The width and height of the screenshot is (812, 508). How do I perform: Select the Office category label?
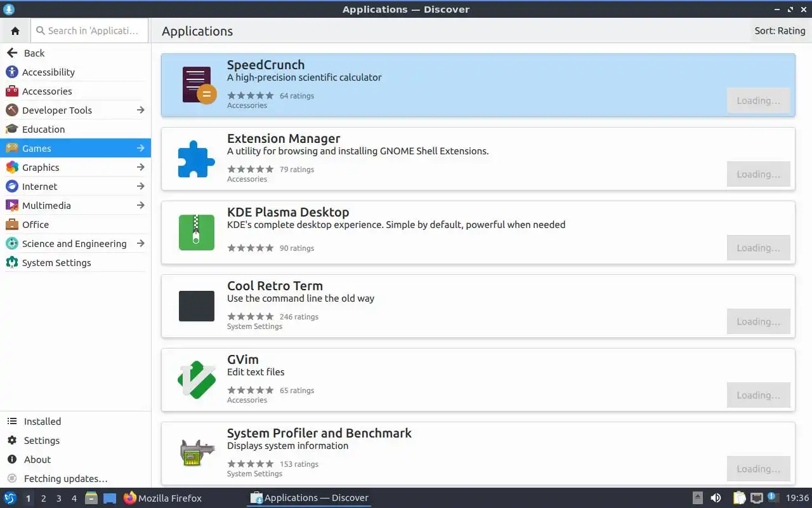[36, 225]
